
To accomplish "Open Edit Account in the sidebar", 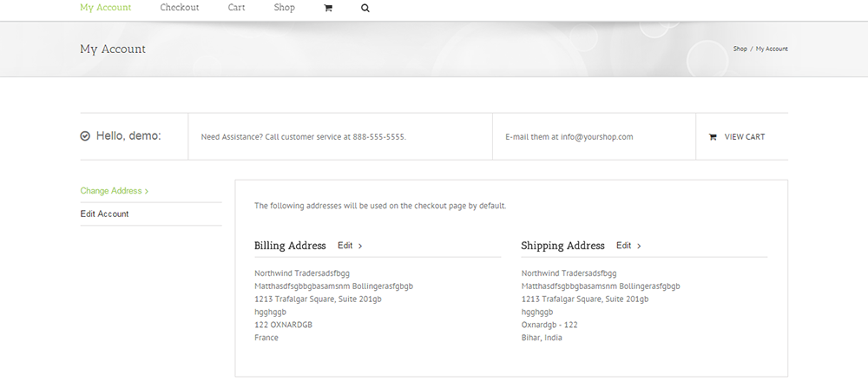I will (x=104, y=214).
